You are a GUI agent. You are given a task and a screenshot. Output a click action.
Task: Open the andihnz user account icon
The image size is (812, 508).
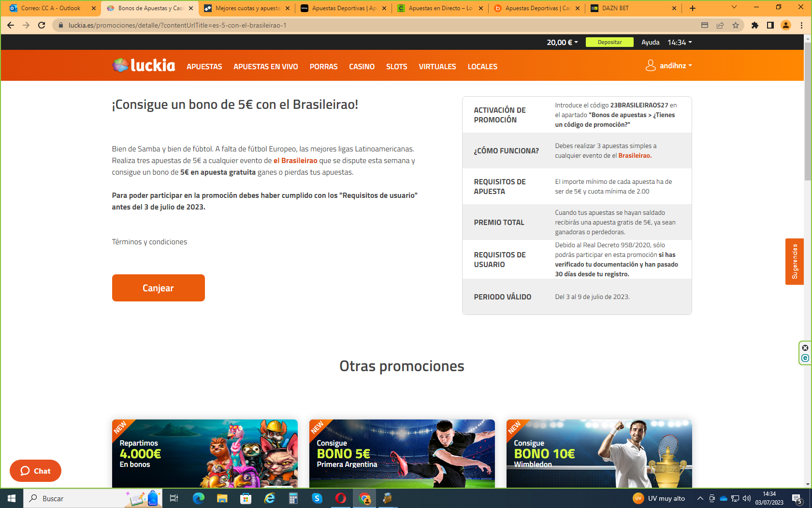(651, 65)
